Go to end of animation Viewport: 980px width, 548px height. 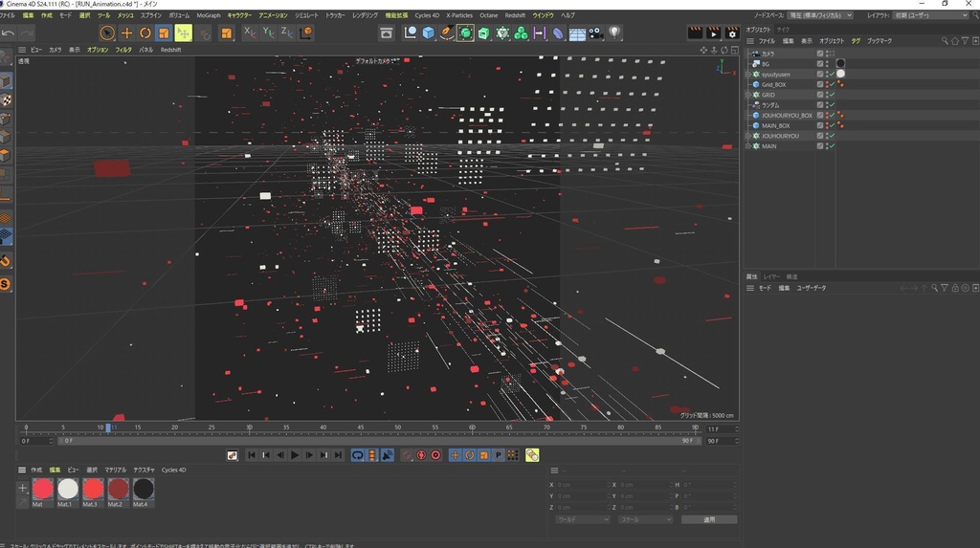[x=338, y=455]
